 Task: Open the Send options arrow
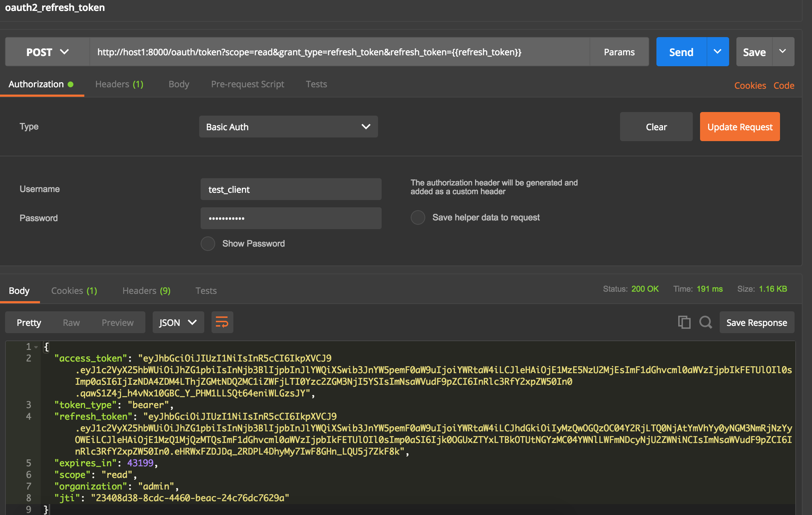(717, 52)
